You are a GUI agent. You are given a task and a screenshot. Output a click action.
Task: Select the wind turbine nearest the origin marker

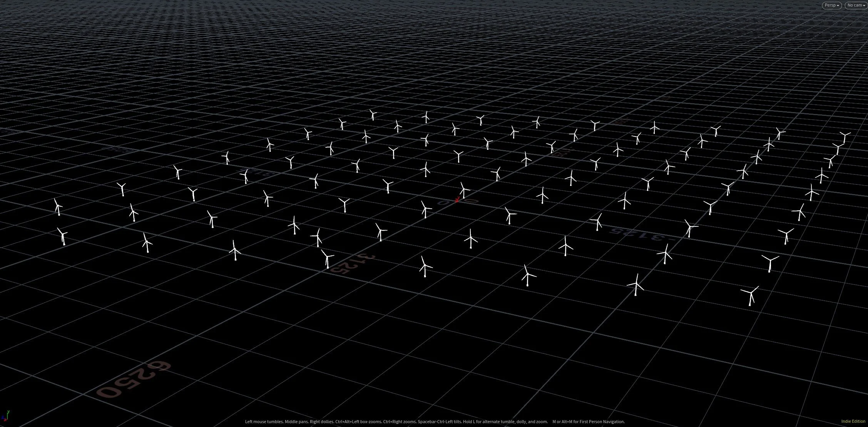464,191
